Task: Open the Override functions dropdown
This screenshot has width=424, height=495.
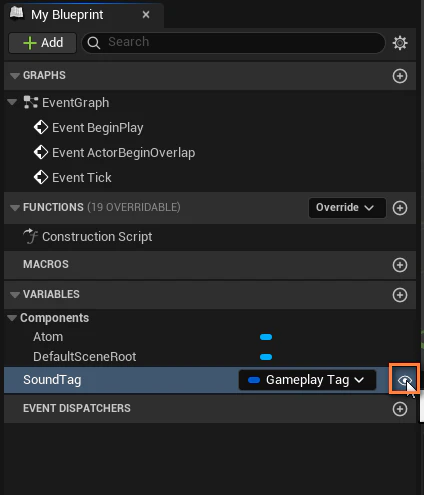Action: (x=347, y=208)
